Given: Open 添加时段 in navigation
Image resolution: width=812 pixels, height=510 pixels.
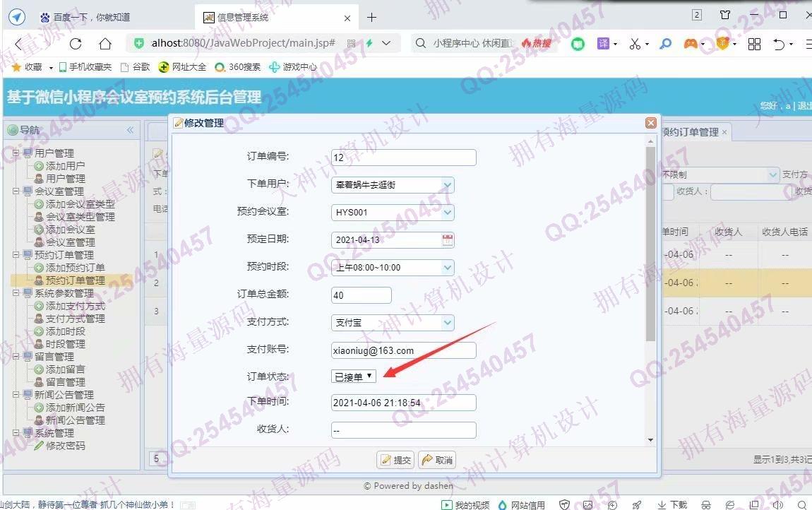Looking at the screenshot, I should 59,331.
